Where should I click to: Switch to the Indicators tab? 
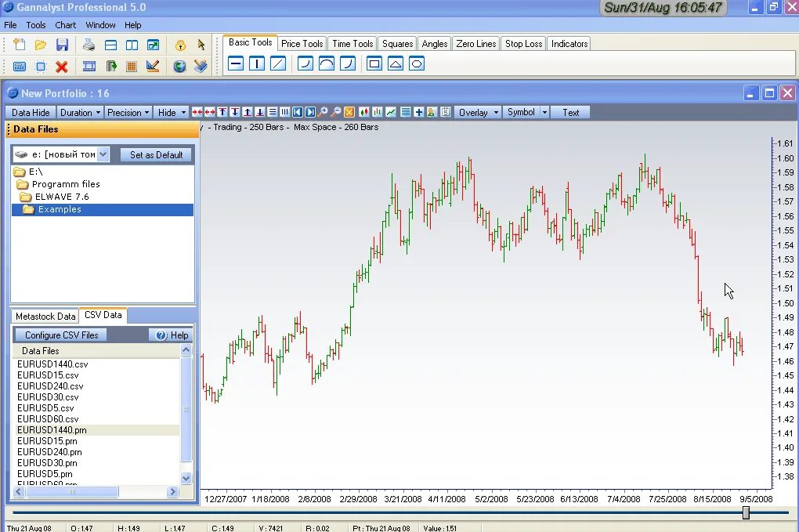(x=569, y=44)
